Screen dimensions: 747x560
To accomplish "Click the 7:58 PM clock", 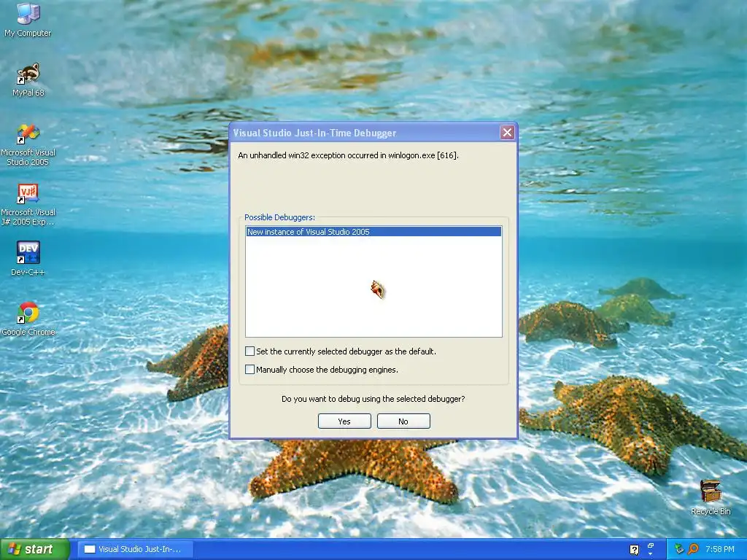I will pos(719,550).
